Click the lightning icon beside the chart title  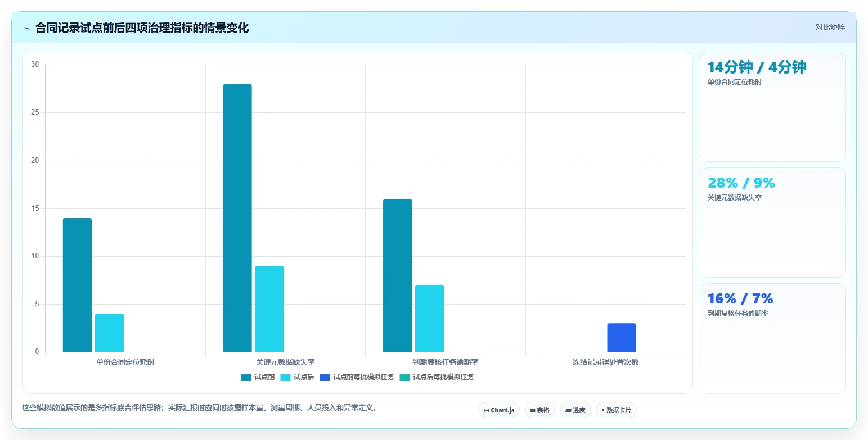pos(27,28)
